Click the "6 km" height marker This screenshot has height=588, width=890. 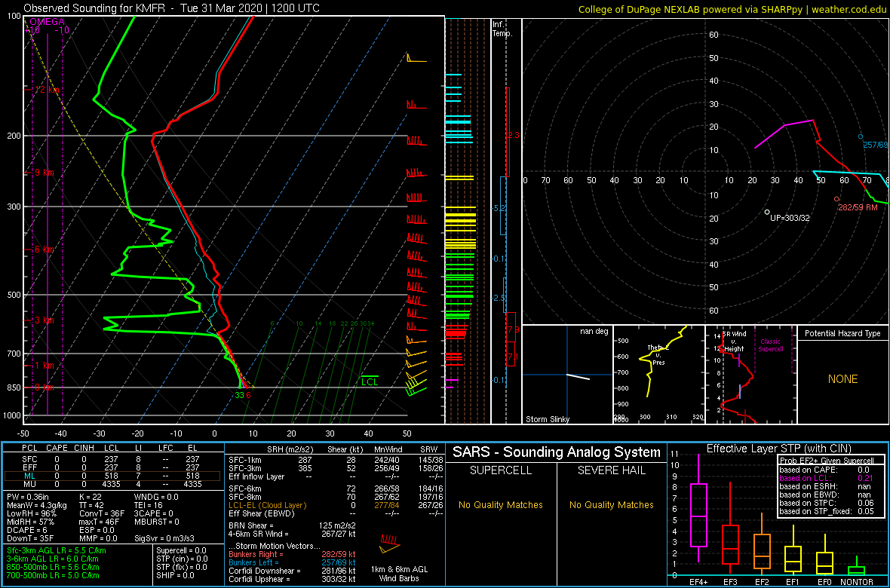click(43, 250)
